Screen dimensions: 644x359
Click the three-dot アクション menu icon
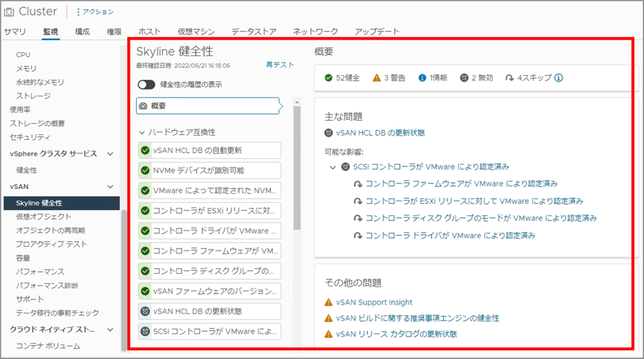pos(78,12)
